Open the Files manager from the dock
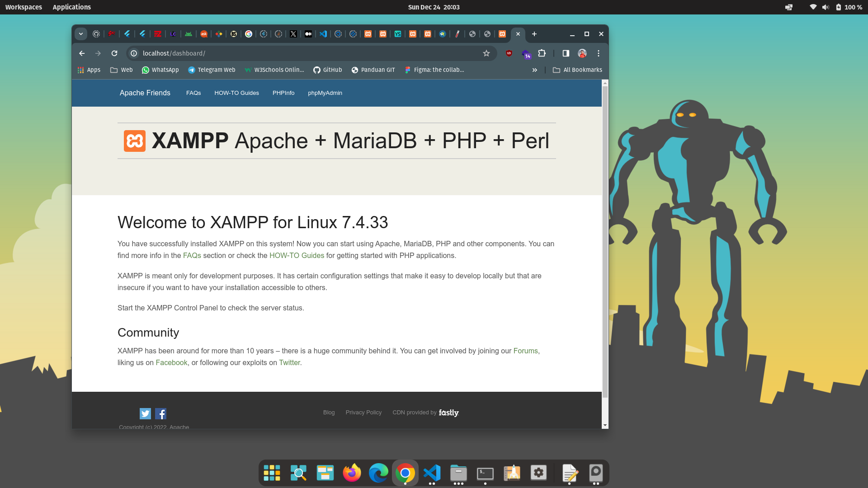This screenshot has height=488, width=868. tap(458, 473)
